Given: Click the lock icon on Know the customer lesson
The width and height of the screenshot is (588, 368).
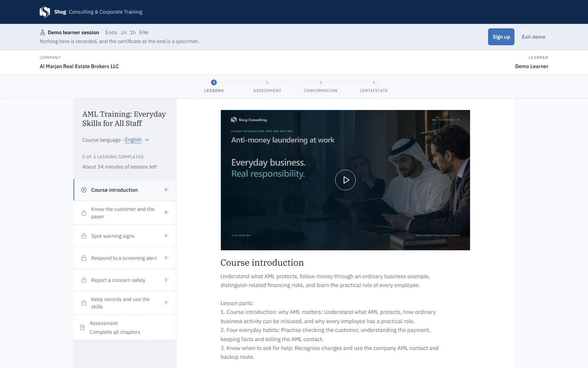Looking at the screenshot, I should click(84, 213).
